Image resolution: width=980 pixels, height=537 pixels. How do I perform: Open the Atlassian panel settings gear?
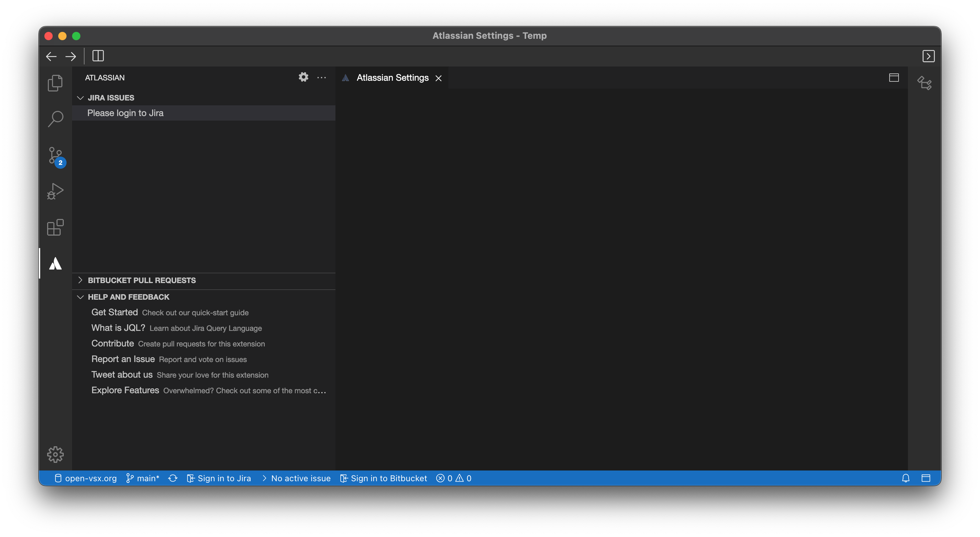[x=303, y=77]
